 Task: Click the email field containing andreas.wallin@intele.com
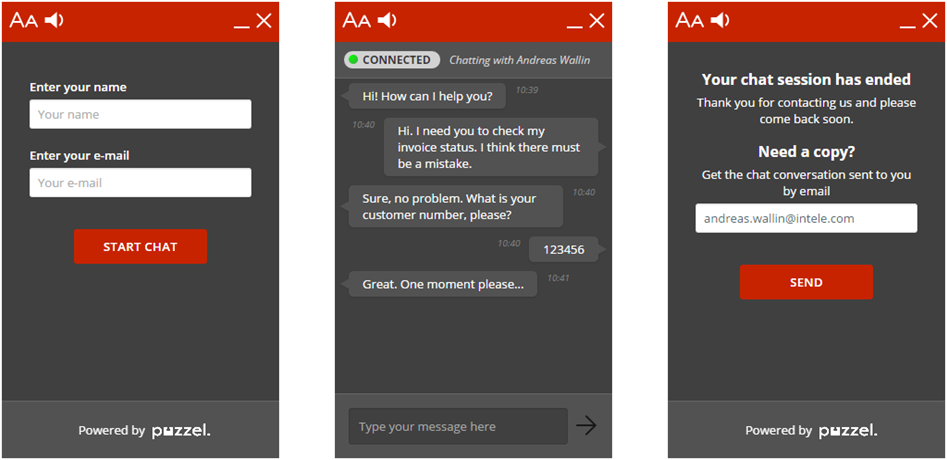tap(806, 218)
